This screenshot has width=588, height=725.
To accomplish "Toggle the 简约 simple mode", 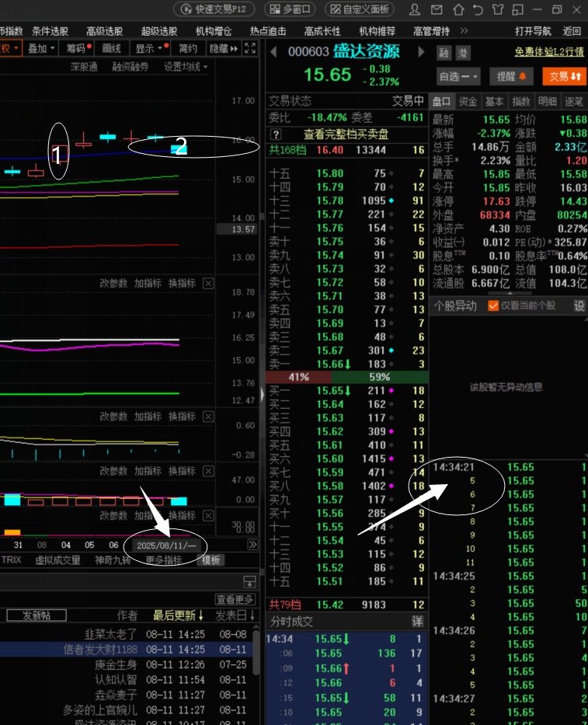I will pyautogui.click(x=188, y=48).
